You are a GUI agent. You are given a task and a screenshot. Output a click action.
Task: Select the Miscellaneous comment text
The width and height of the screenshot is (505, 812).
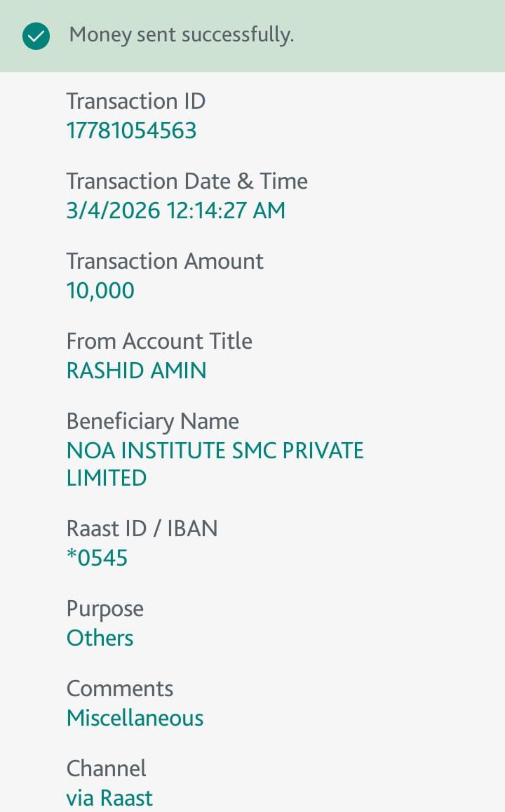(x=135, y=718)
